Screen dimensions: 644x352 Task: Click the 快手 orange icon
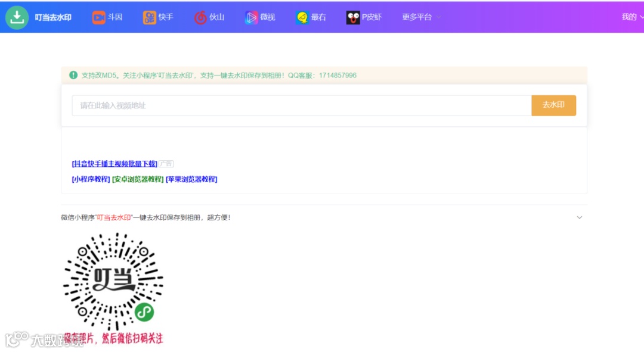point(150,17)
